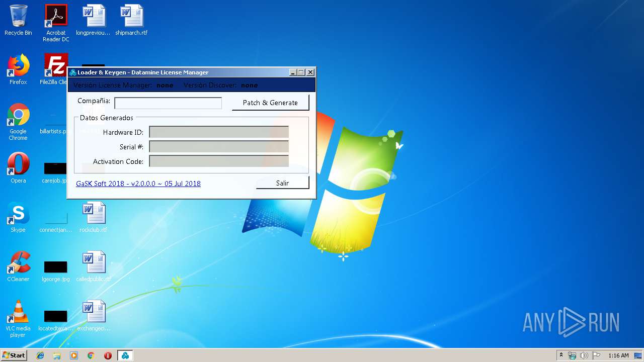Open Opera browser desktop shortcut

[18, 168]
